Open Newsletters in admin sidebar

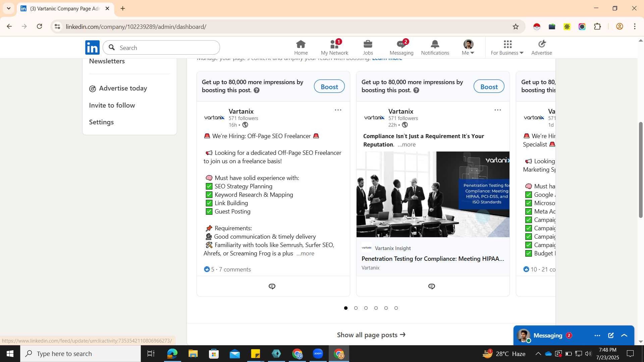pyautogui.click(x=107, y=61)
